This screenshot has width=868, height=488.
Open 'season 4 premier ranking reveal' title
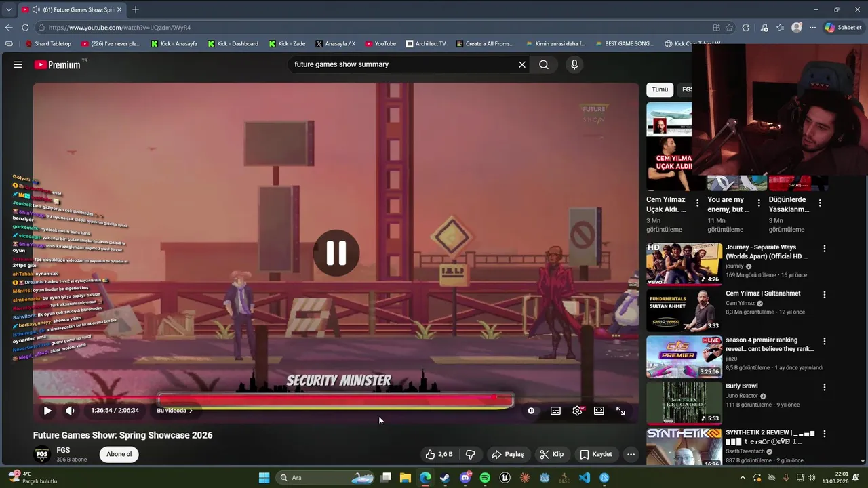pyautogui.click(x=770, y=344)
